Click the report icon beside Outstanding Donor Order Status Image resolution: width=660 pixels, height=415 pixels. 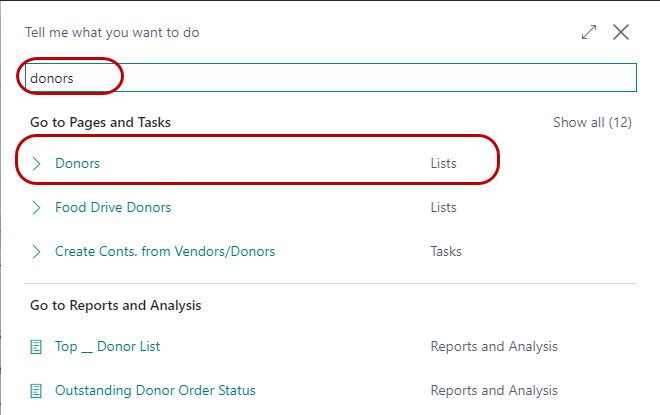(37, 390)
